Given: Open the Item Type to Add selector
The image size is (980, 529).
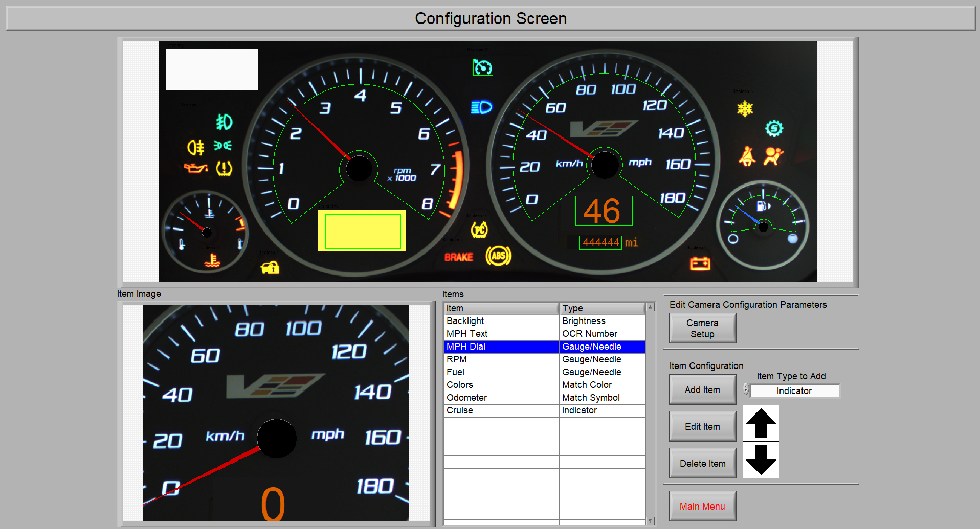Looking at the screenshot, I should 794,390.
